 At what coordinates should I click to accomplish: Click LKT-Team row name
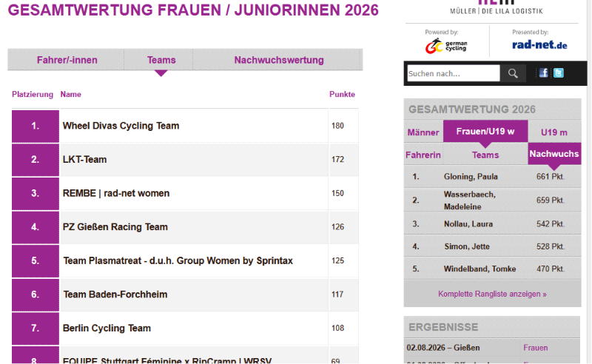tap(84, 159)
